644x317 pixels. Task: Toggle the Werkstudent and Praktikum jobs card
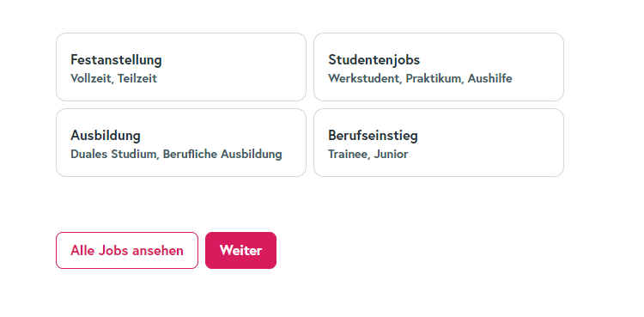[439, 67]
